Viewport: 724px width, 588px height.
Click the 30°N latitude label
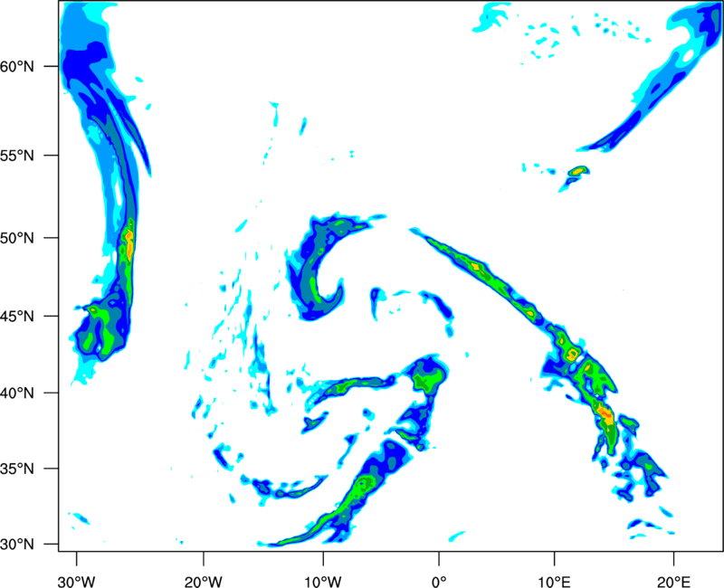pos(17,545)
